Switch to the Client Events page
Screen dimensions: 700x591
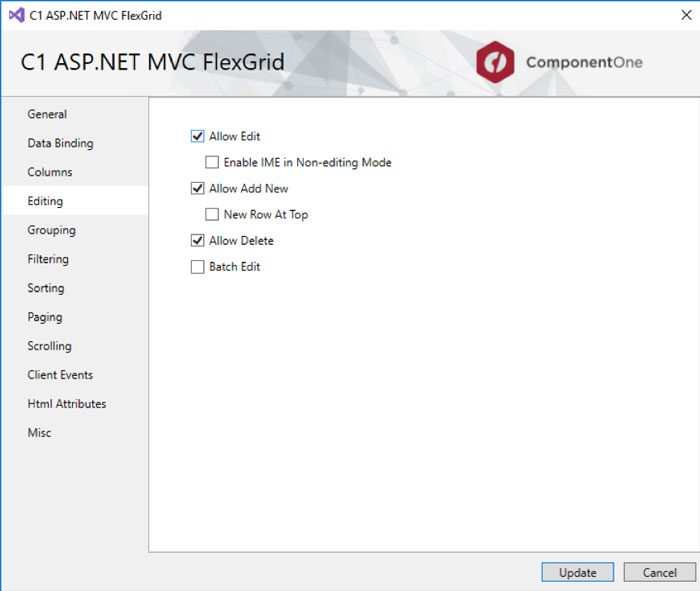tap(75, 375)
